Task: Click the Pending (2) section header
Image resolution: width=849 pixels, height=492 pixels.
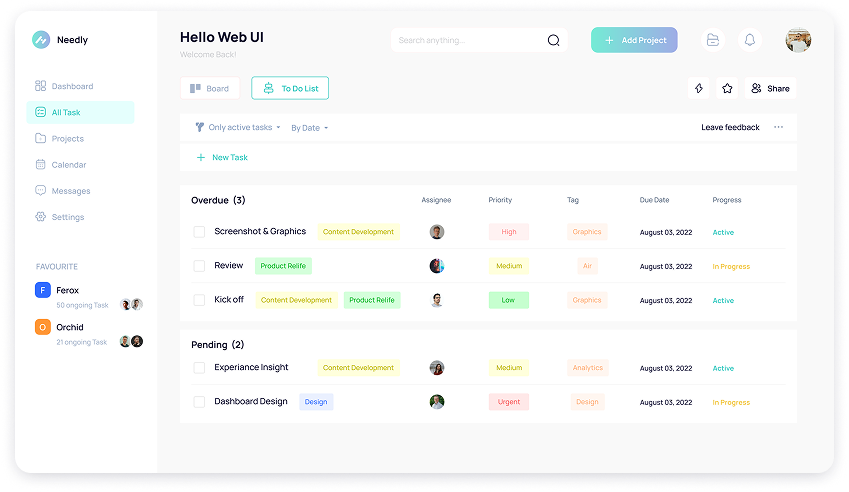Action: pos(218,345)
